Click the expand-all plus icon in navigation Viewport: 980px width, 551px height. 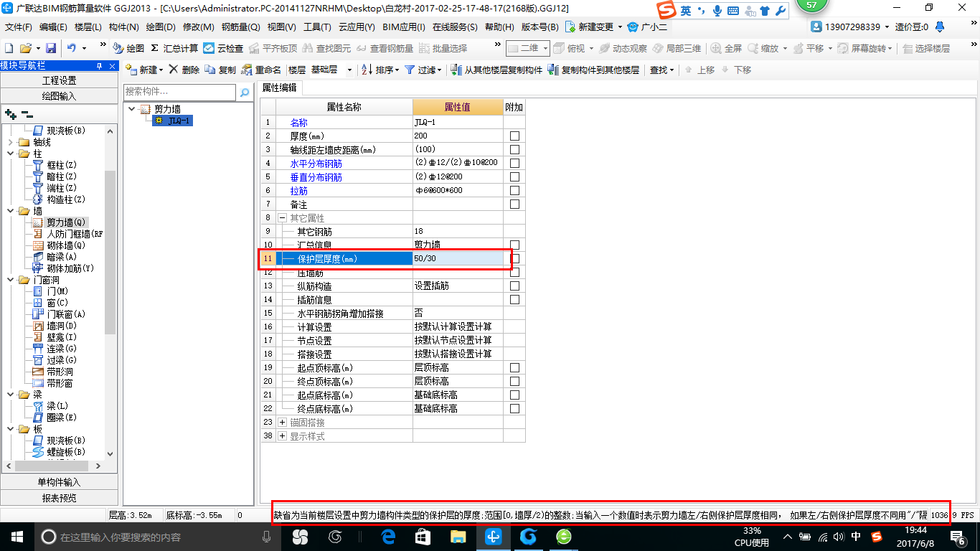[x=11, y=114]
